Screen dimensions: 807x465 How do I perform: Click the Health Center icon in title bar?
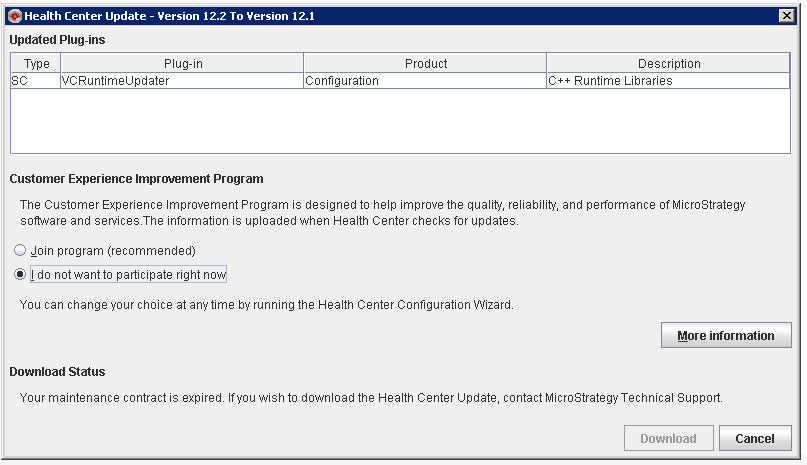[14, 16]
